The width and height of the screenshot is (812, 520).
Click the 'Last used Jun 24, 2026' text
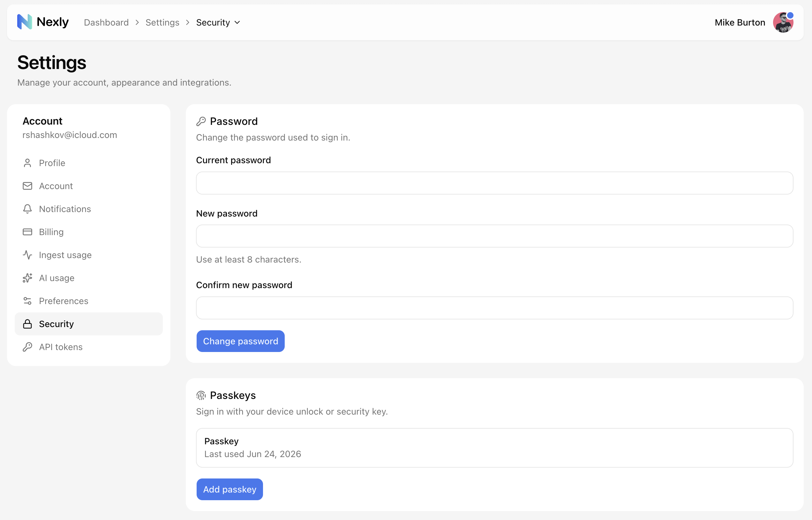click(x=253, y=454)
